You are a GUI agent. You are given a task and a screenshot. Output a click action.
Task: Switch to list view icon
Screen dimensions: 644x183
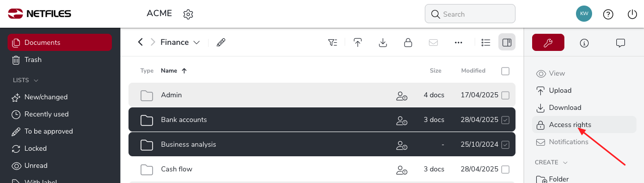(486, 43)
